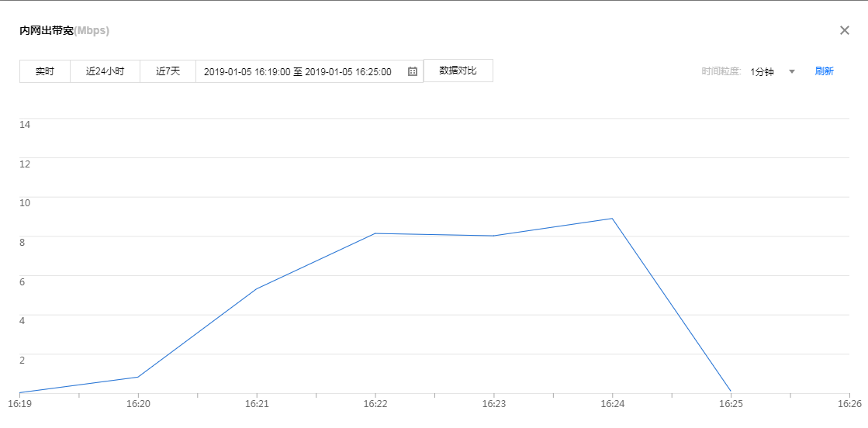The height and width of the screenshot is (428, 868).
Task: Select the 近24小时 time range
Action: pos(105,71)
